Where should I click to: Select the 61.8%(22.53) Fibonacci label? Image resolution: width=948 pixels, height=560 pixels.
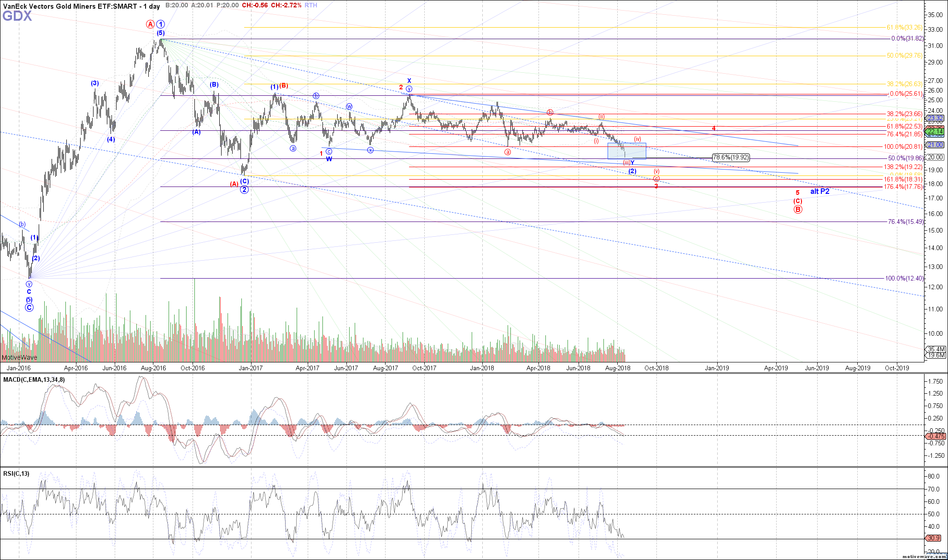click(x=905, y=126)
